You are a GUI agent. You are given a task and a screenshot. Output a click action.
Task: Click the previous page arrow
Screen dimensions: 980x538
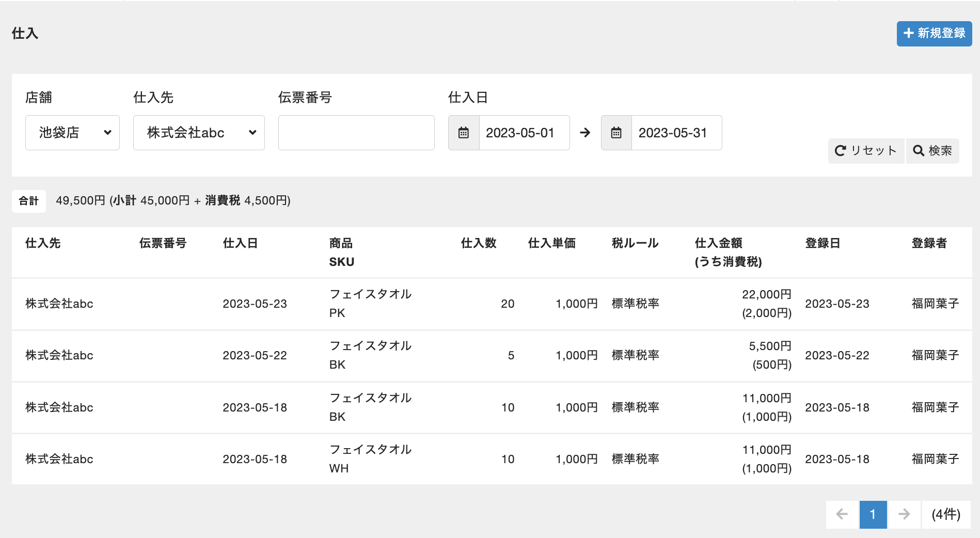pos(842,514)
